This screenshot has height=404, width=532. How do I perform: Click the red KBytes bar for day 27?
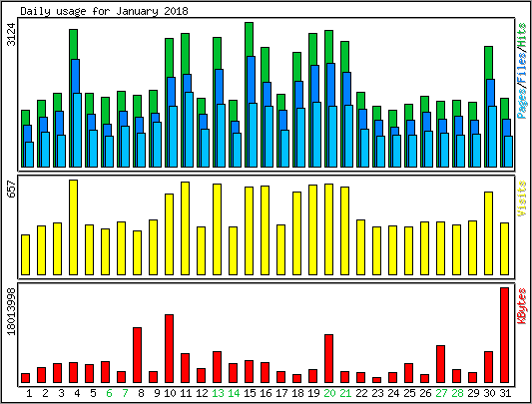[441, 364]
